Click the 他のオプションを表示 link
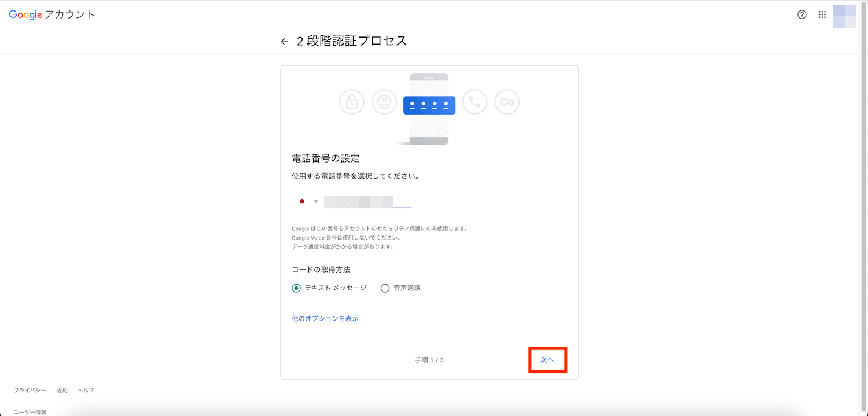Screen dimensions: 868x416 click(325, 319)
